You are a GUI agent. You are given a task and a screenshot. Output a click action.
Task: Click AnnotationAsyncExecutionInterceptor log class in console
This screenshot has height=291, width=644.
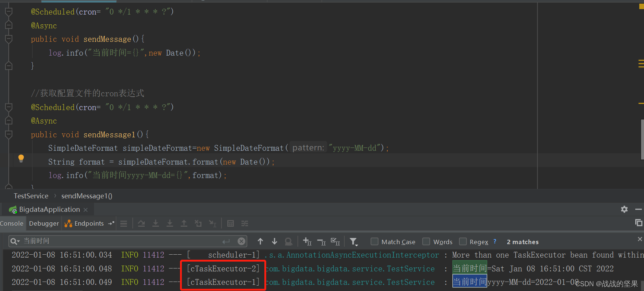[363, 255]
